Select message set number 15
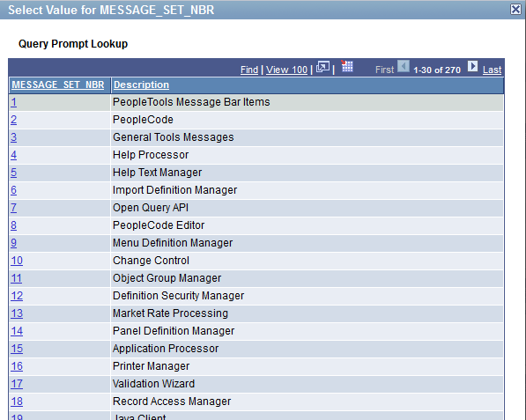 point(17,349)
